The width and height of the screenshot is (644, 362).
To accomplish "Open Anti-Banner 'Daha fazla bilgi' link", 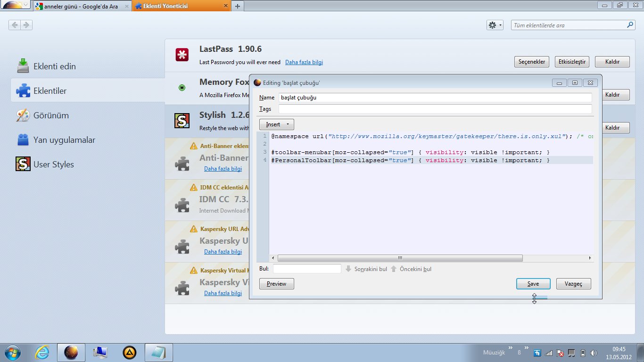I will [x=223, y=169].
